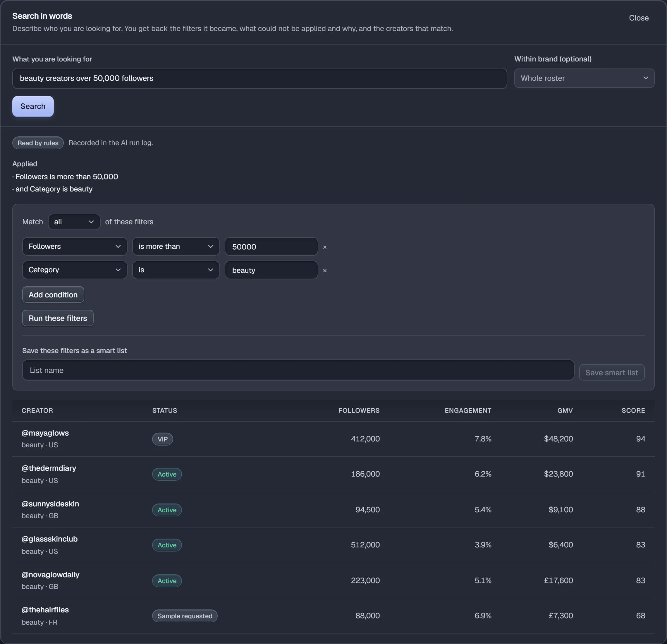Click the List name input
Image resolution: width=667 pixels, height=644 pixels.
(298, 370)
